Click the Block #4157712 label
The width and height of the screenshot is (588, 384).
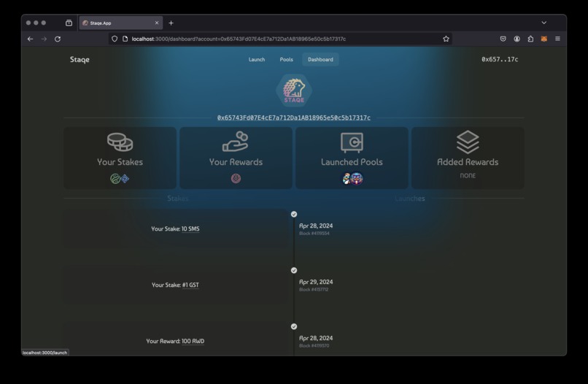(x=314, y=290)
